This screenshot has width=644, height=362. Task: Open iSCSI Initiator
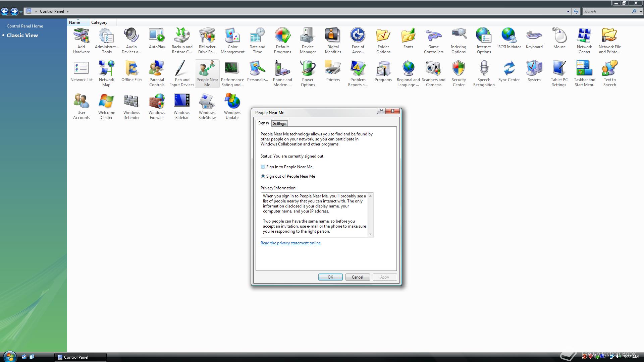[509, 38]
